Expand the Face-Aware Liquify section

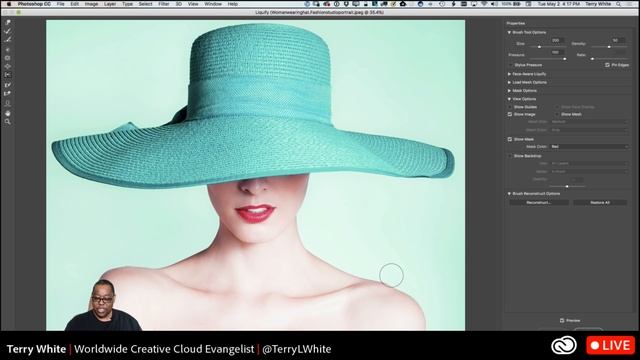click(x=509, y=74)
